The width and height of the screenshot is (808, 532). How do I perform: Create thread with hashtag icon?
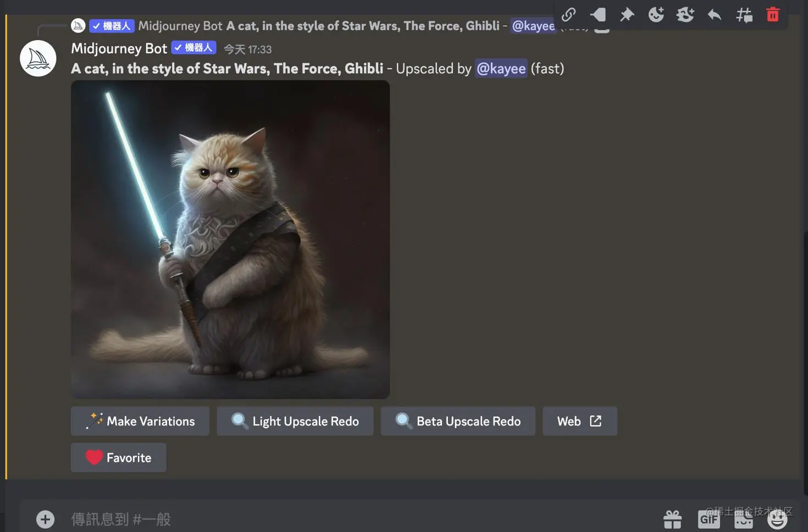[744, 14]
